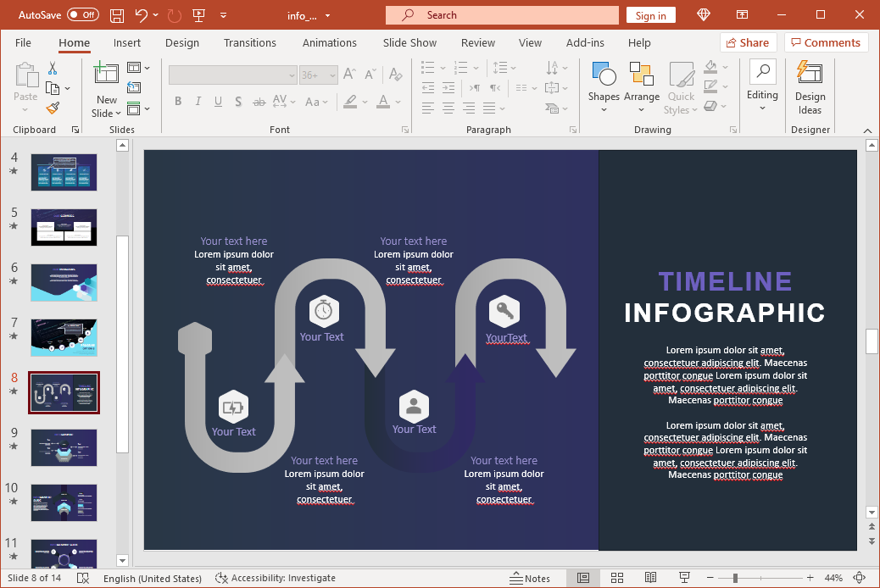Toggle Normal view button in status bar
880x588 pixels.
(583, 578)
